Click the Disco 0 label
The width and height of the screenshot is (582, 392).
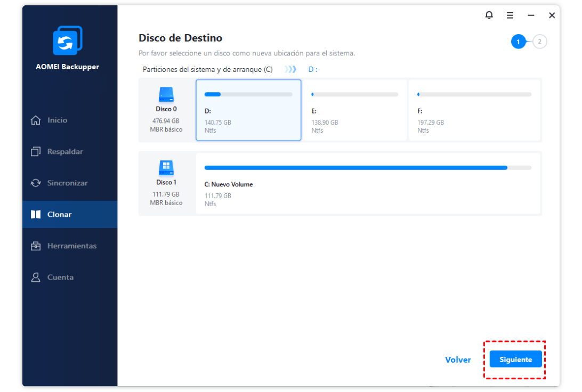[x=166, y=109]
